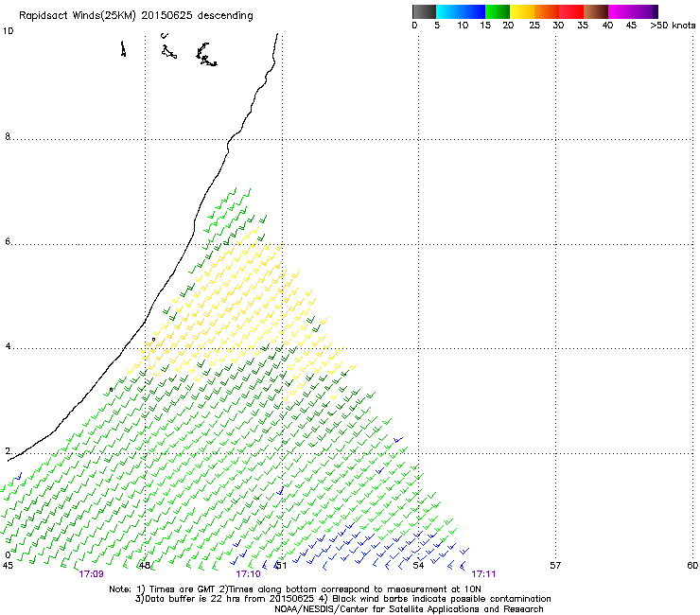
Task: Click the latitude label '4' on the left axis
Action: click(x=8, y=346)
